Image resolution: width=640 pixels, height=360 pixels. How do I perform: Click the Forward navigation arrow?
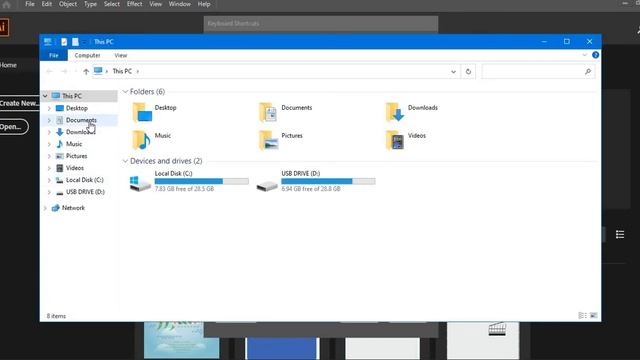click(64, 71)
